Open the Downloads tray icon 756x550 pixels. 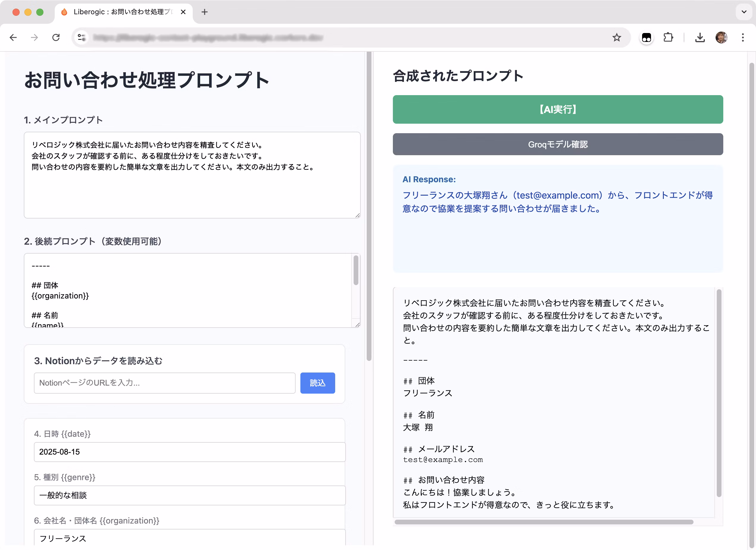(x=700, y=38)
